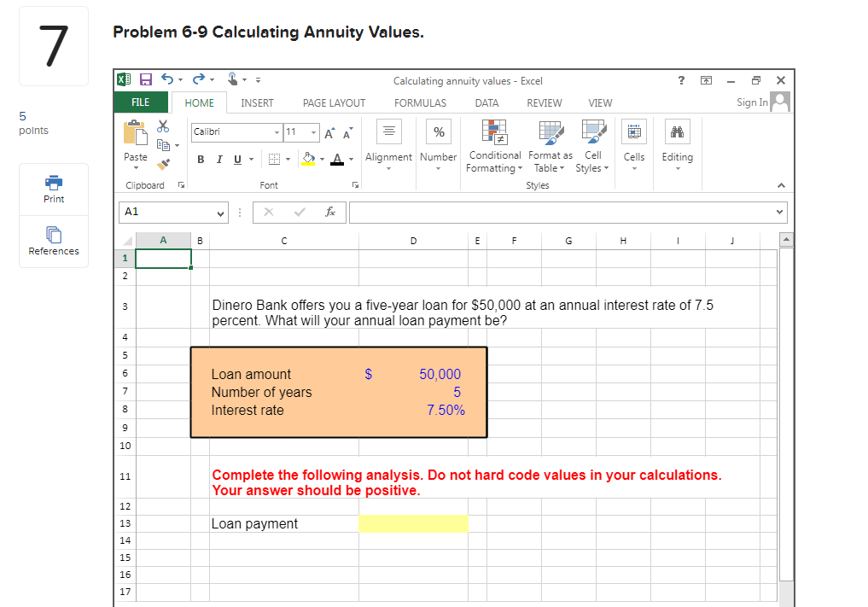868x607 pixels.
Task: Toggle italic formatting
Action: click(219, 161)
